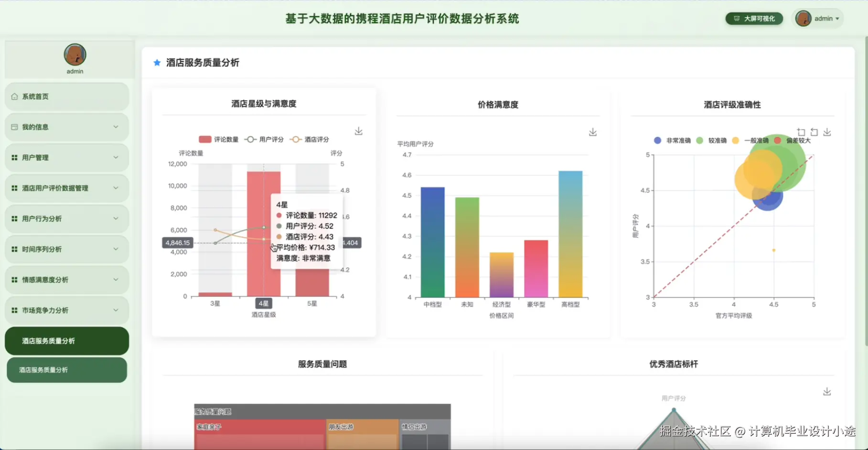Viewport: 868px width, 450px height.
Task: Open the 情感满意度分析 sidebar section
Action: tap(66, 280)
